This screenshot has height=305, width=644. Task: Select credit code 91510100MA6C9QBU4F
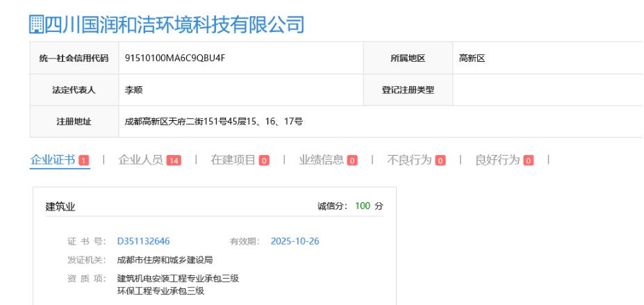[175, 58]
